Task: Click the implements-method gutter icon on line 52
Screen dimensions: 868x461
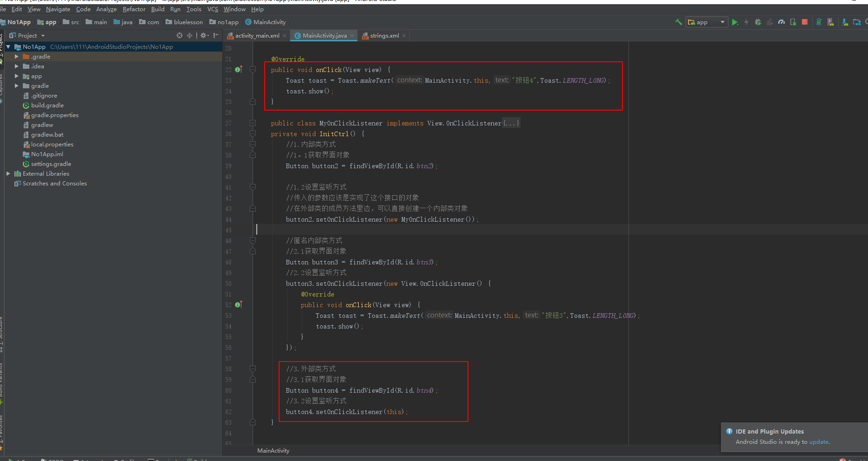Action: 239,305
